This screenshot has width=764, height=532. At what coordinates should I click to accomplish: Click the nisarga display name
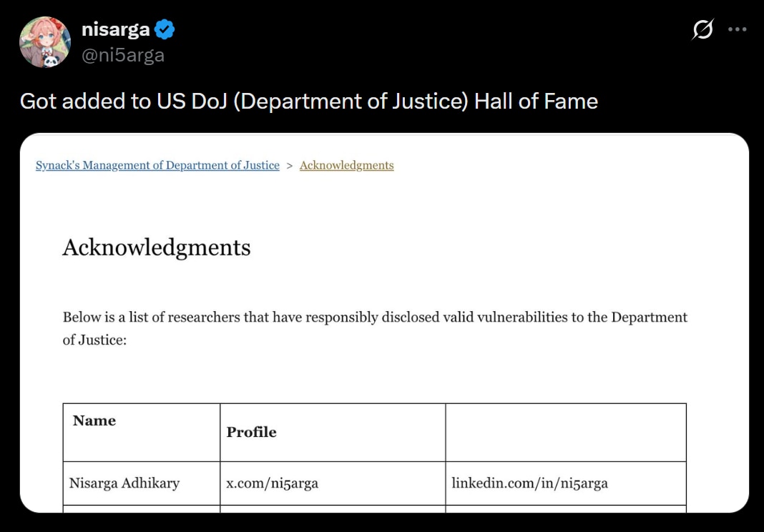[x=115, y=30]
